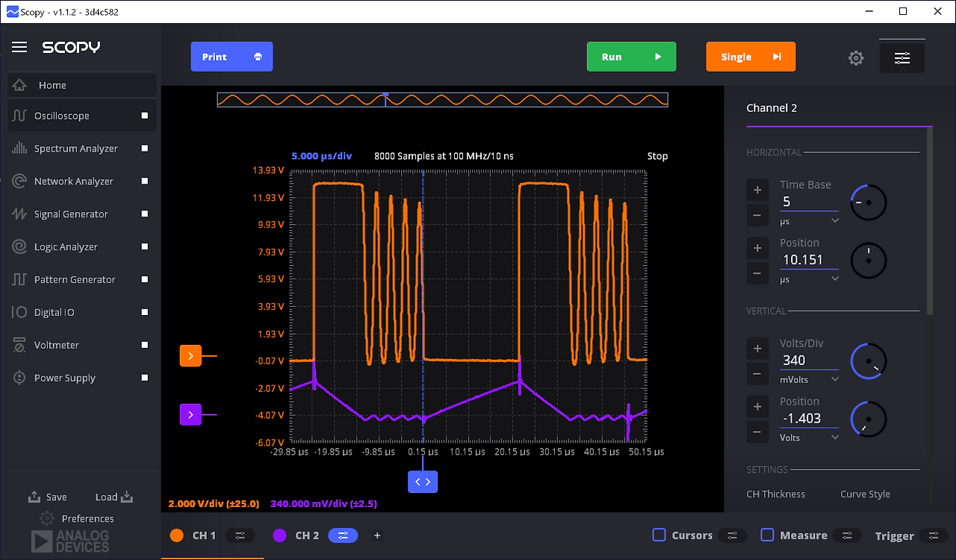Toggle Digital IO run square
Image resolution: width=956 pixels, height=560 pixels.
tap(145, 313)
